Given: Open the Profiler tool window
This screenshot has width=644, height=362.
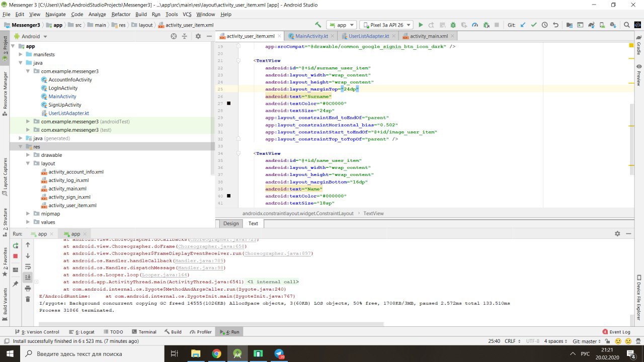Looking at the screenshot, I should coord(201,332).
